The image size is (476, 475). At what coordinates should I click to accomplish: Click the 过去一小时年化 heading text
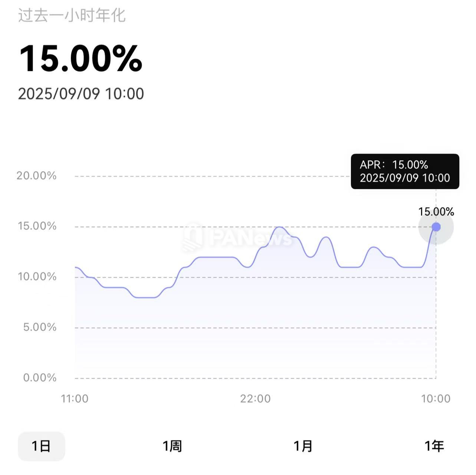(x=72, y=16)
